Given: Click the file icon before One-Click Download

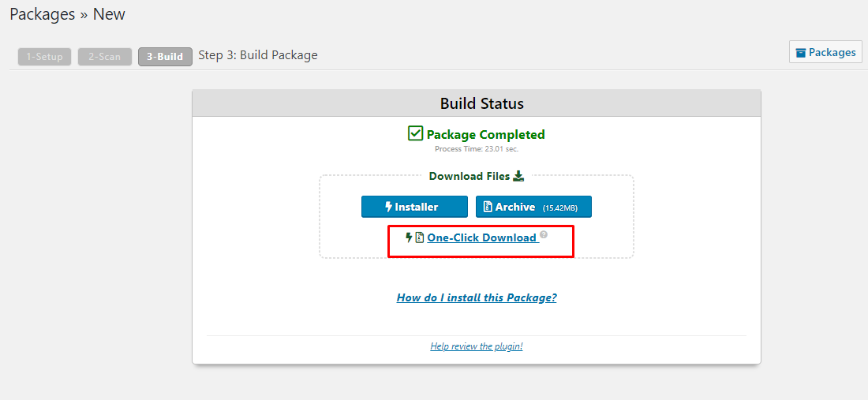Looking at the screenshot, I should point(420,237).
